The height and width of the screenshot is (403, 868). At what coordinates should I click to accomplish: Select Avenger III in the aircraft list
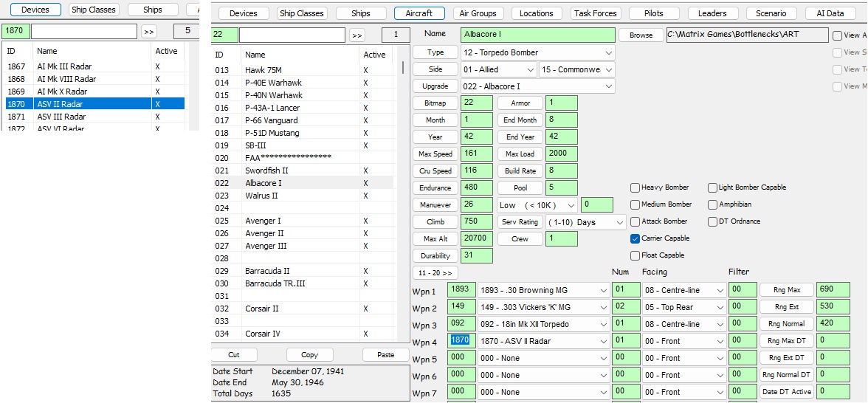click(303, 246)
